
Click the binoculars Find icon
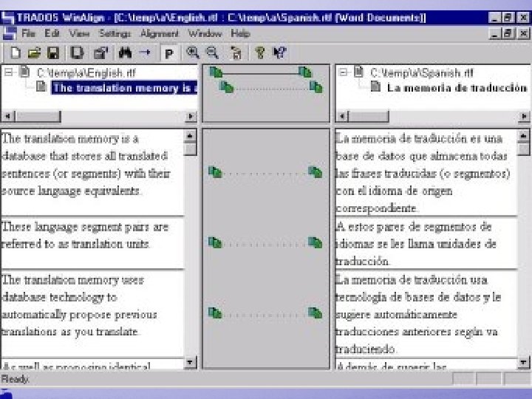125,52
